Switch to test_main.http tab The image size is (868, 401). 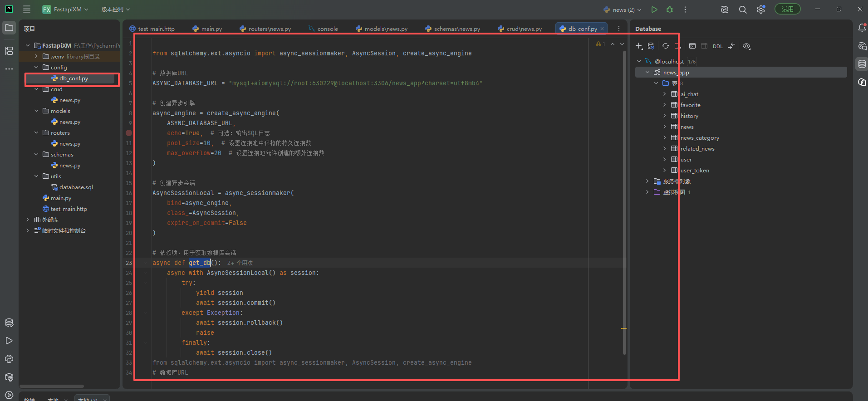coord(152,29)
